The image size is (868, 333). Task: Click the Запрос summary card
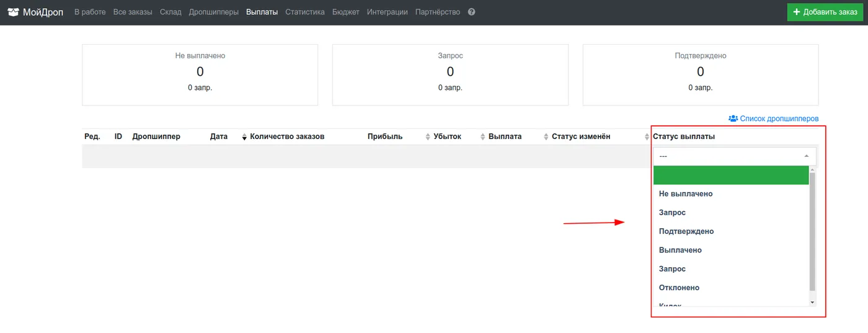pos(450,74)
